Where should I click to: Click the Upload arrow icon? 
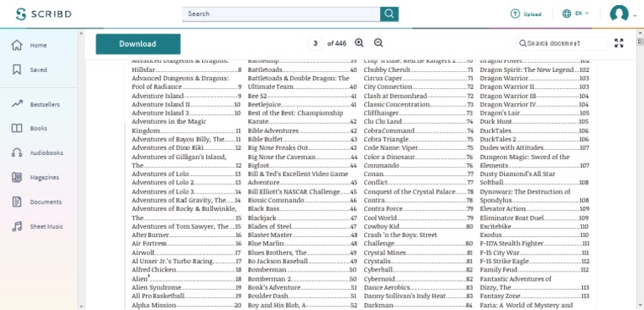coord(515,13)
